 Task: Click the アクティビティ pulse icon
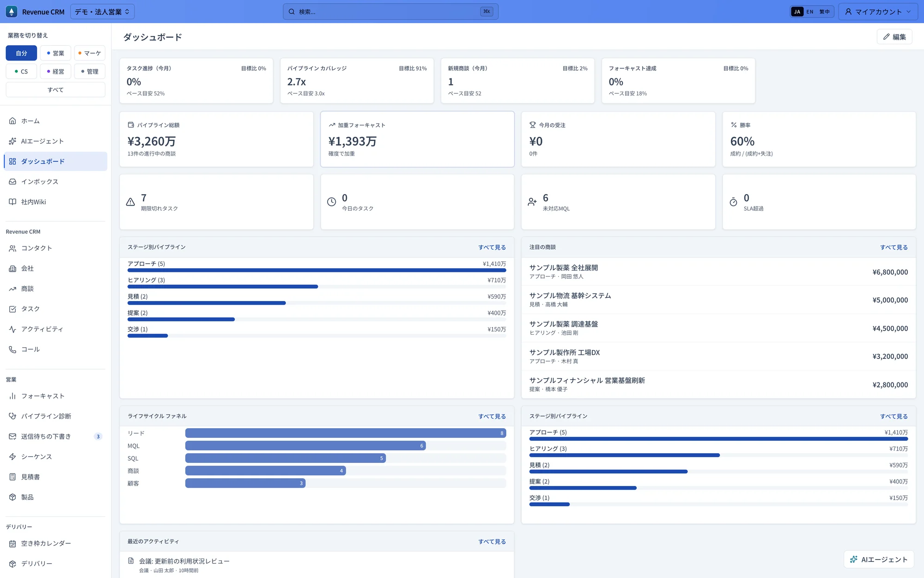[x=12, y=329]
